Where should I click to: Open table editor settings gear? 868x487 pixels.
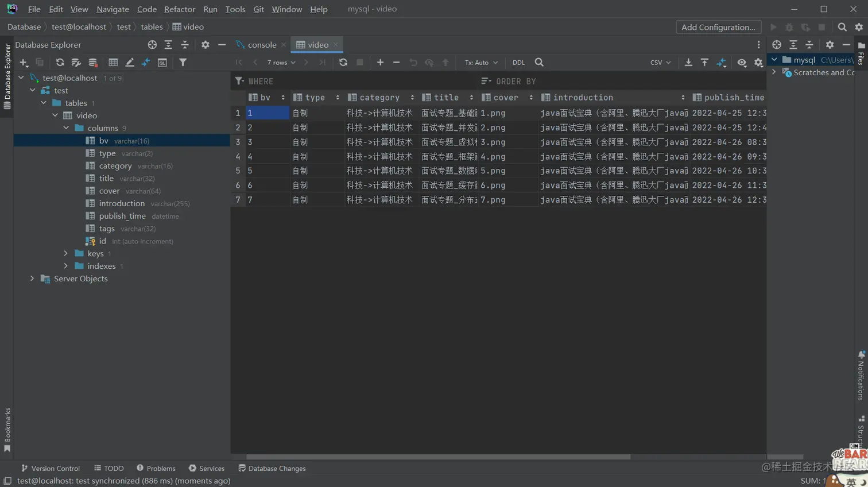pyautogui.click(x=758, y=63)
